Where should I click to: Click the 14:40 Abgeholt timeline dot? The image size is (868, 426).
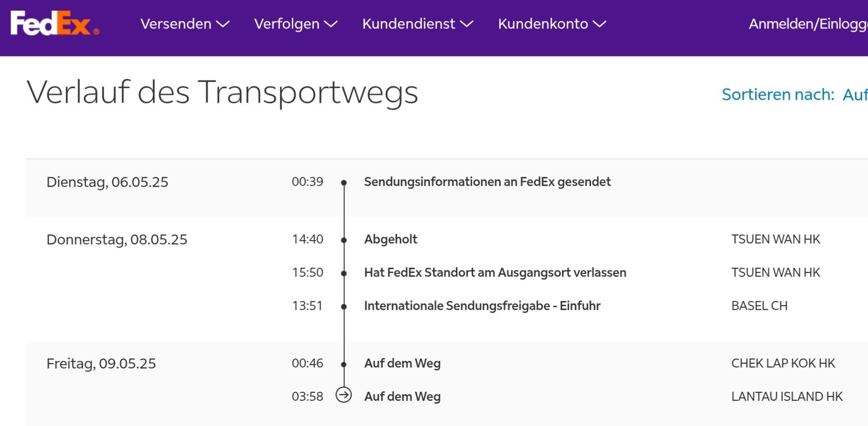point(344,240)
